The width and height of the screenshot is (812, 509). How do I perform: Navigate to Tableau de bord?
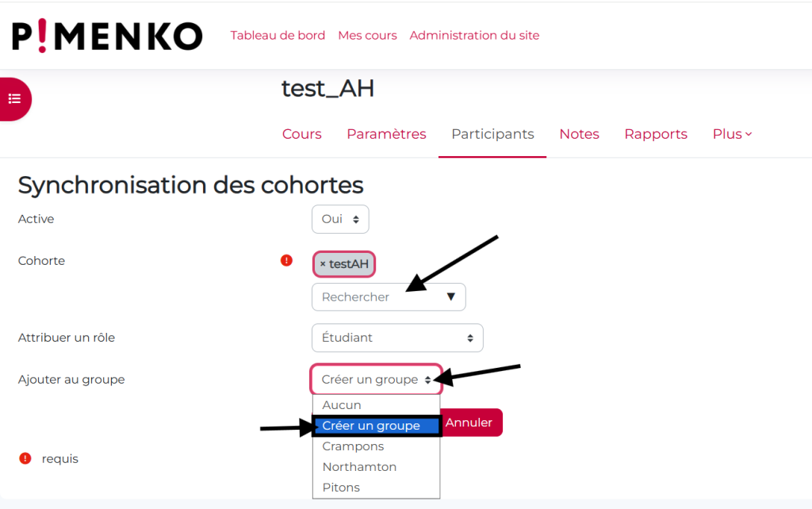click(278, 35)
